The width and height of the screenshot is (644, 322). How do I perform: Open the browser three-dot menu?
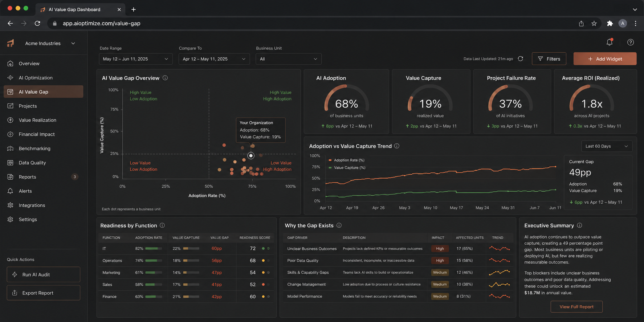635,23
